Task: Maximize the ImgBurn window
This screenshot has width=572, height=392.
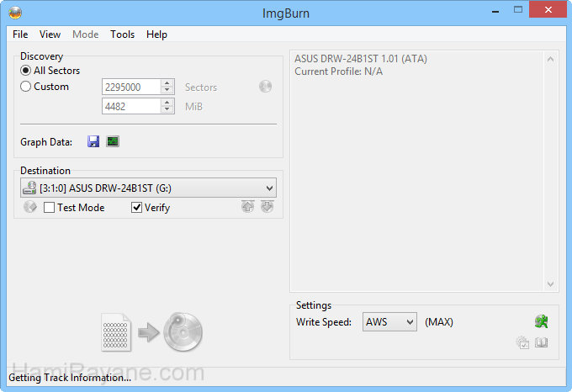Action: click(518, 10)
